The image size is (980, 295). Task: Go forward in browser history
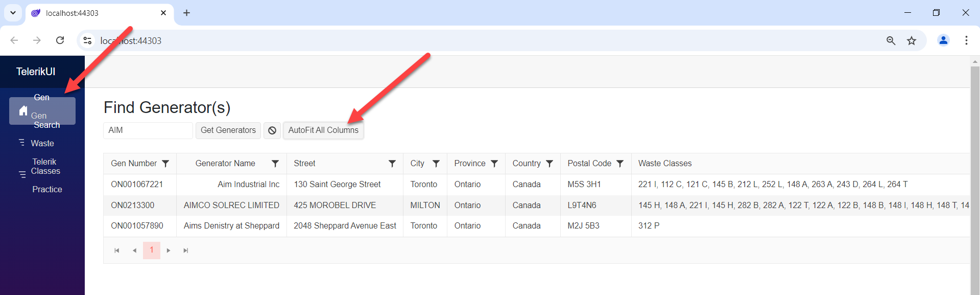pyautogui.click(x=37, y=40)
